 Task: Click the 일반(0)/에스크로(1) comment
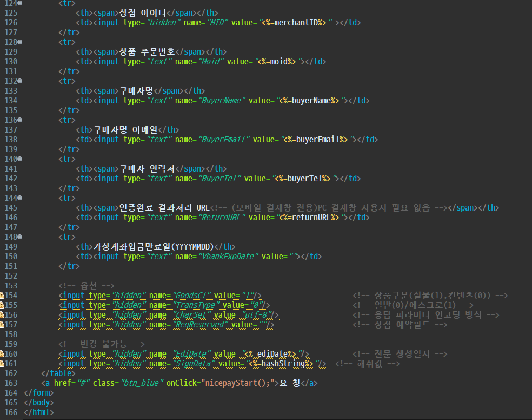(x=413, y=305)
